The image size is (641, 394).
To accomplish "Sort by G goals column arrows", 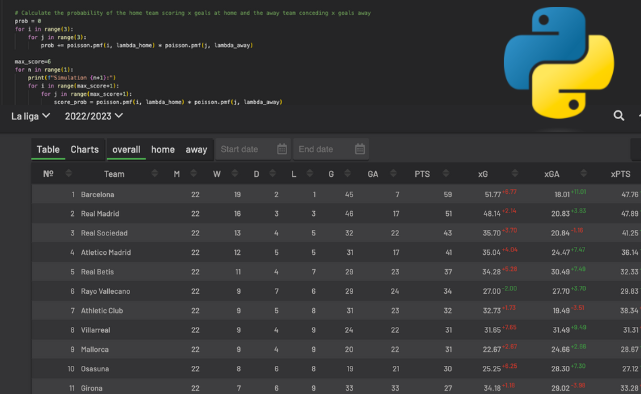I will click(x=347, y=173).
